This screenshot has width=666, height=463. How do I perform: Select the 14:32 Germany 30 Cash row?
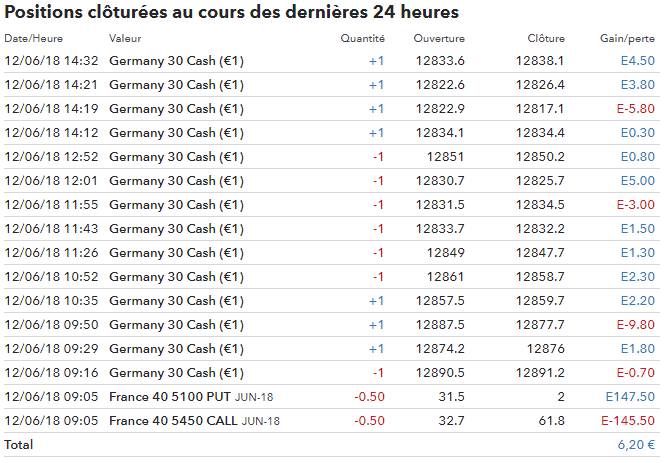(332, 61)
